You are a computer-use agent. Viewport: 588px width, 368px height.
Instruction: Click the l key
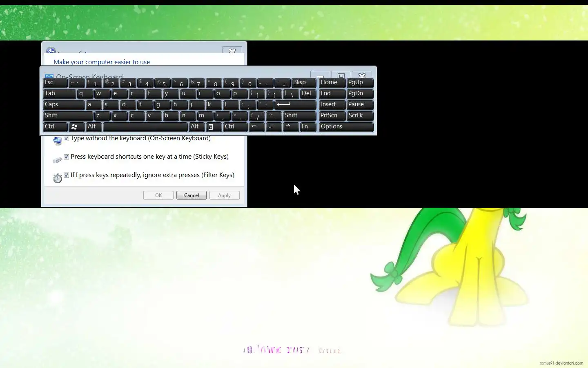(231, 105)
